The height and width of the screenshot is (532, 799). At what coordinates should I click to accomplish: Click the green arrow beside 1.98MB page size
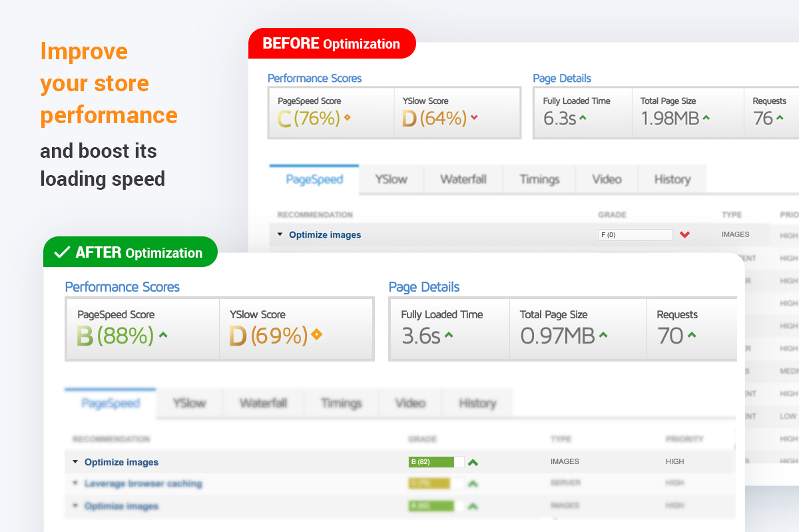(x=706, y=118)
